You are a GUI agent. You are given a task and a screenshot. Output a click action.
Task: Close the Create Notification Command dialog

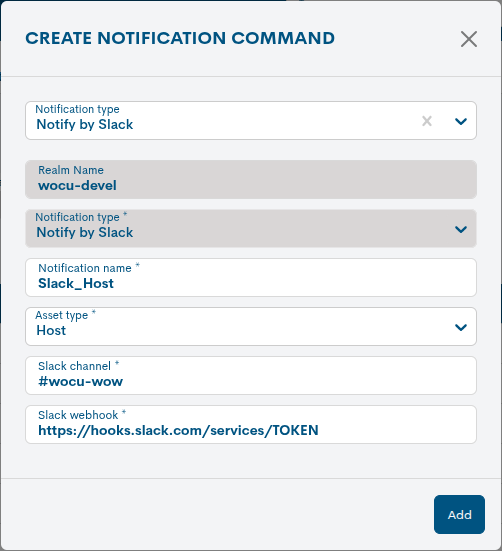(x=469, y=39)
